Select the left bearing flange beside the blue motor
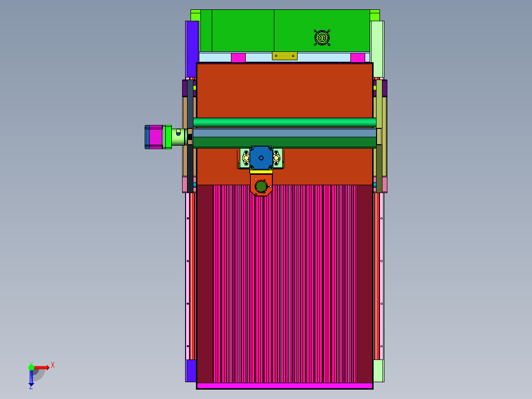 [x=246, y=158]
